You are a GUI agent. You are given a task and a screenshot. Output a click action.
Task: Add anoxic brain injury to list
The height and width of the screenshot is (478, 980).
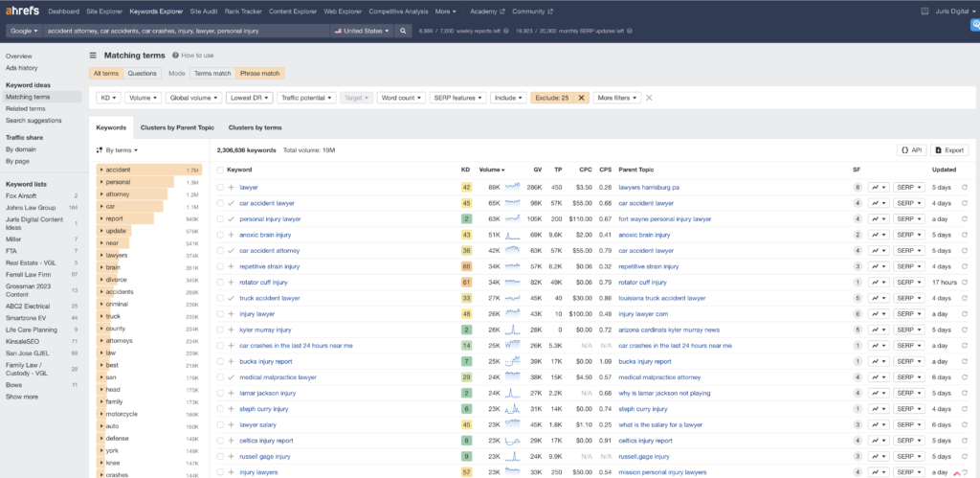[232, 235]
